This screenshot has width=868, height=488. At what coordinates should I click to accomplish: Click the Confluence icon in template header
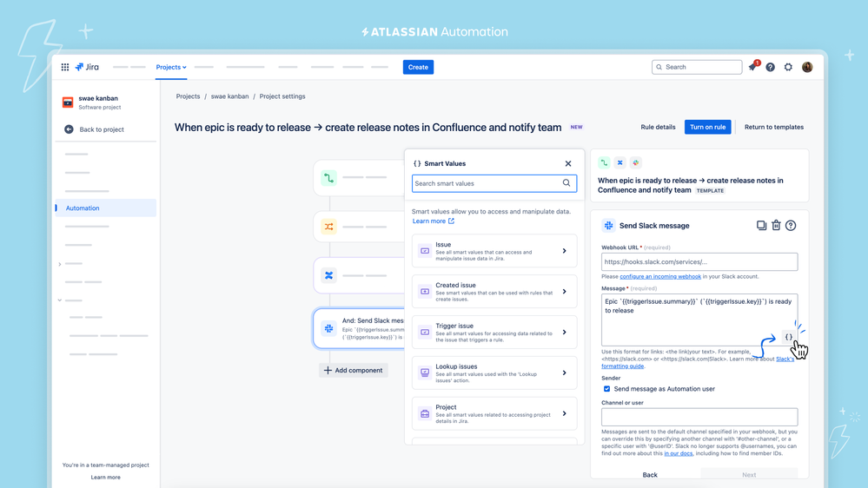[620, 162]
